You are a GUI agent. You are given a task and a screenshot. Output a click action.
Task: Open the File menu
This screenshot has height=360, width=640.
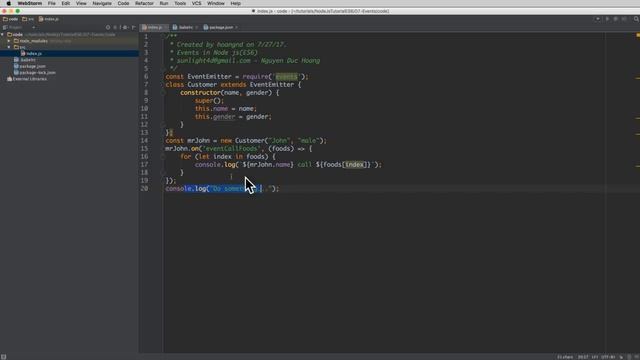[x=51, y=3]
